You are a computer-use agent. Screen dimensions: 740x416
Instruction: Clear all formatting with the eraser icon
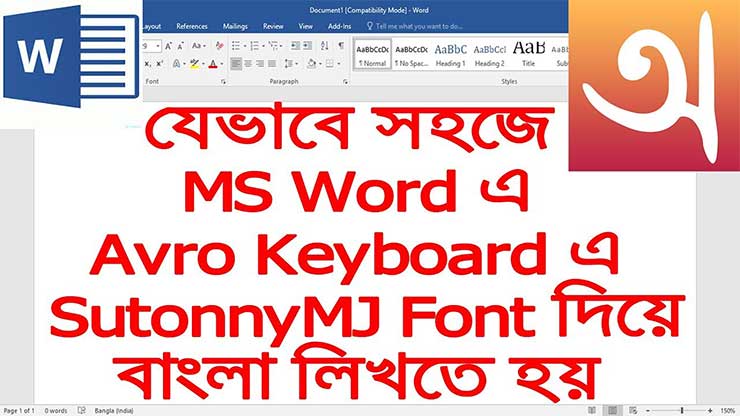[x=219, y=46]
